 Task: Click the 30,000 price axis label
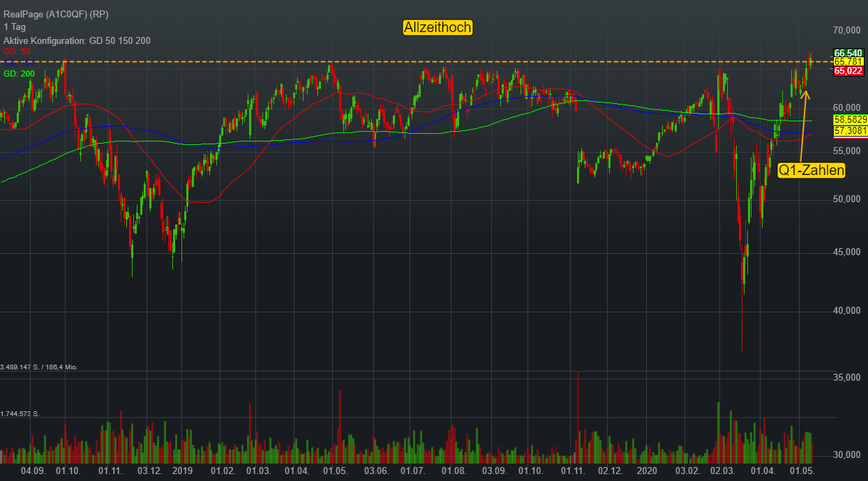coord(846,455)
